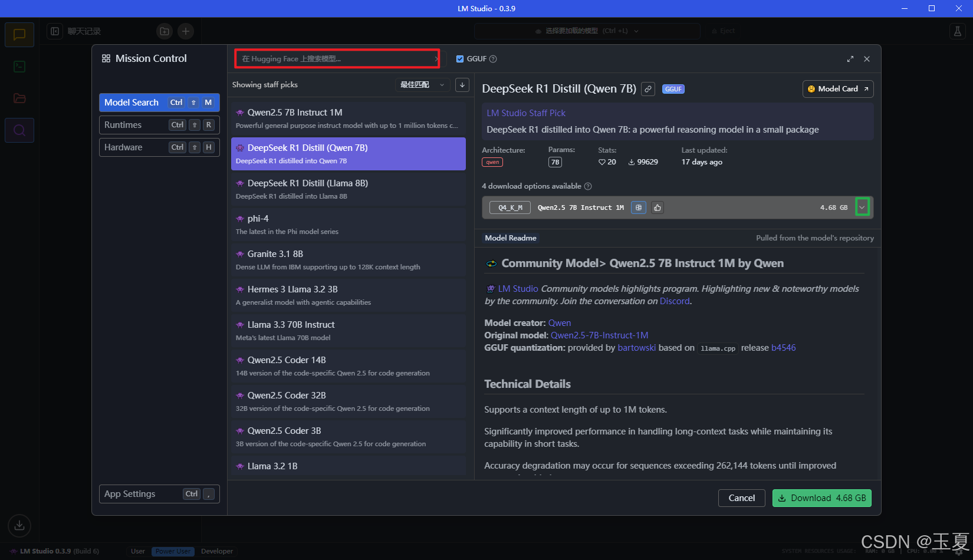Viewport: 973px width, 560px height.
Task: Click the Model Readme tab
Action: tap(511, 238)
